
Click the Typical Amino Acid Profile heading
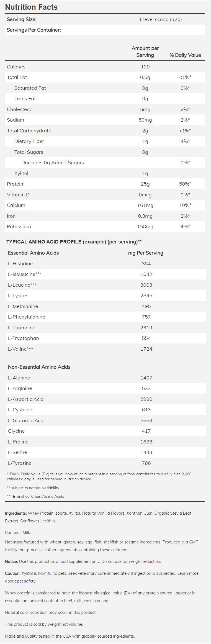(x=74, y=242)
